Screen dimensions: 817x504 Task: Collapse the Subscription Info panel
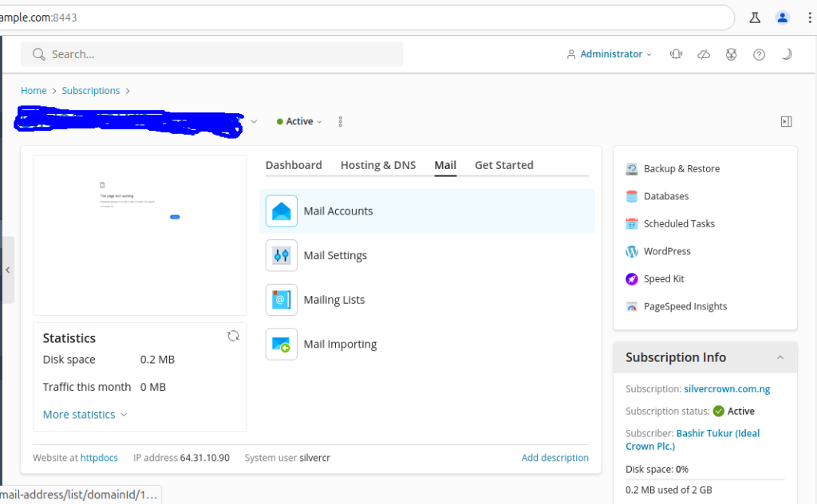point(780,357)
